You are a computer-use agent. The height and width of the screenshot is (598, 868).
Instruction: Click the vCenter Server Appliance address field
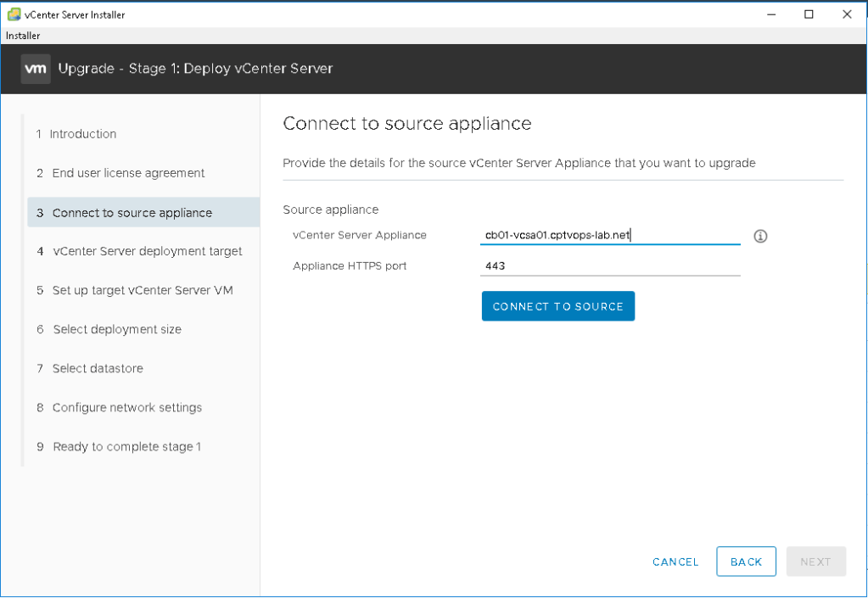(609, 235)
